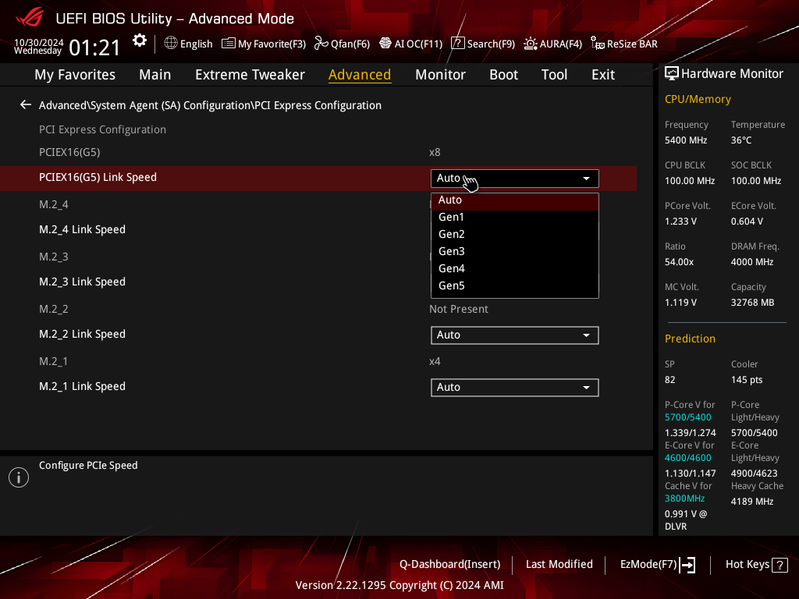The height and width of the screenshot is (599, 799).
Task: Click the 4600/4600 E-Core V link
Action: pos(688,458)
